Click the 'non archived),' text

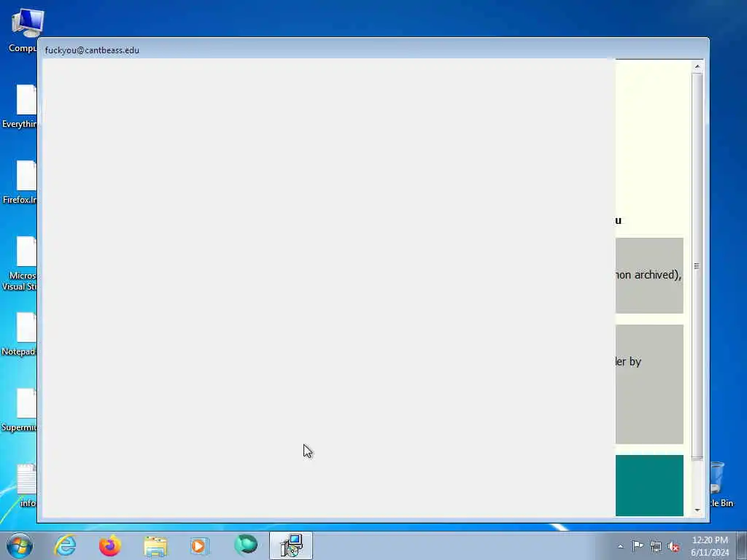649,275
